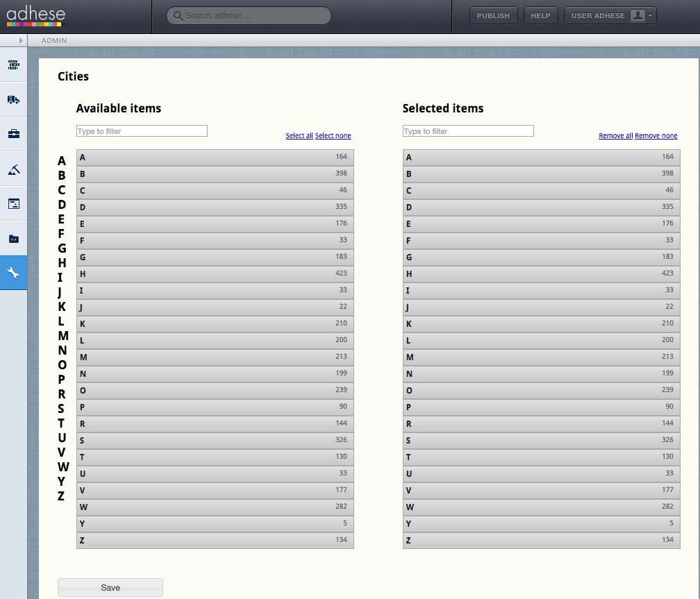Open the delivery truck sidebar section
This screenshot has width=700, height=599.
pyautogui.click(x=13, y=100)
